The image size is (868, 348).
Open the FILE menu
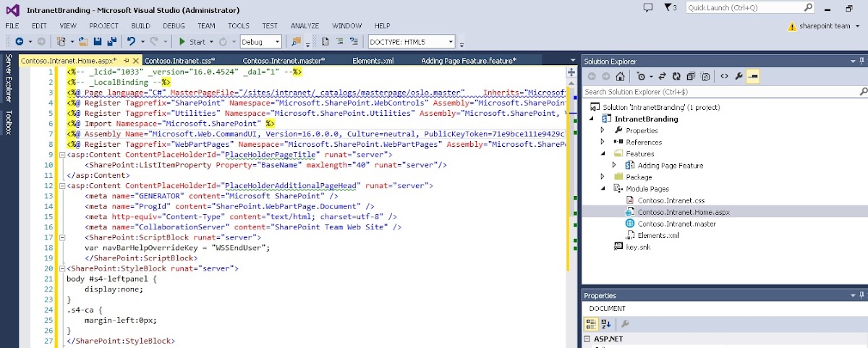12,26
